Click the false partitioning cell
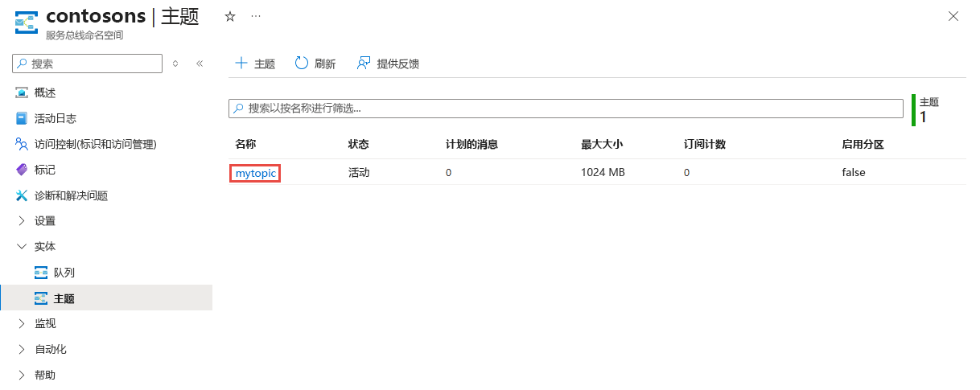 coord(854,172)
